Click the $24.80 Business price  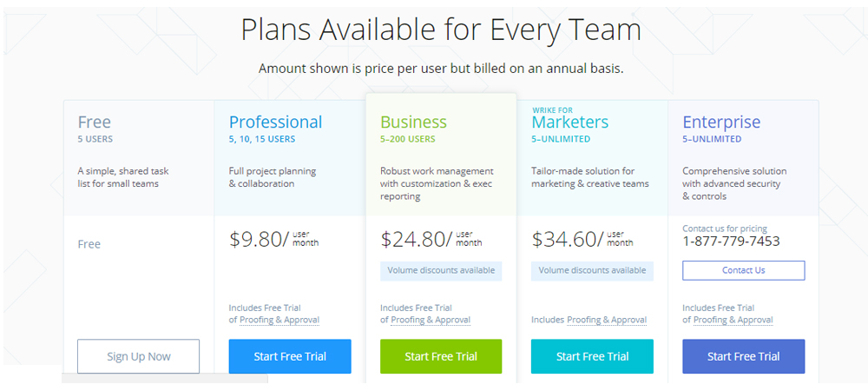tap(417, 239)
